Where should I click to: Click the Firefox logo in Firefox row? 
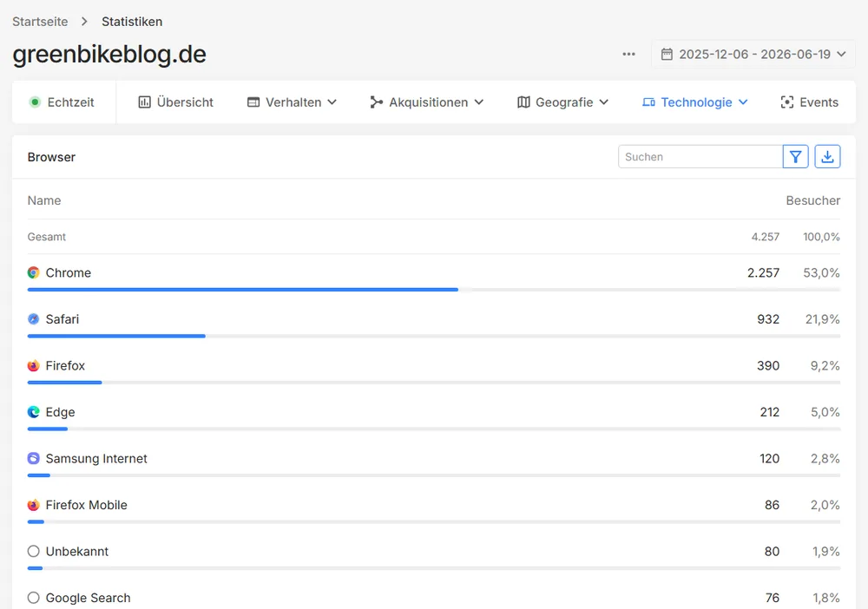pyautogui.click(x=34, y=365)
